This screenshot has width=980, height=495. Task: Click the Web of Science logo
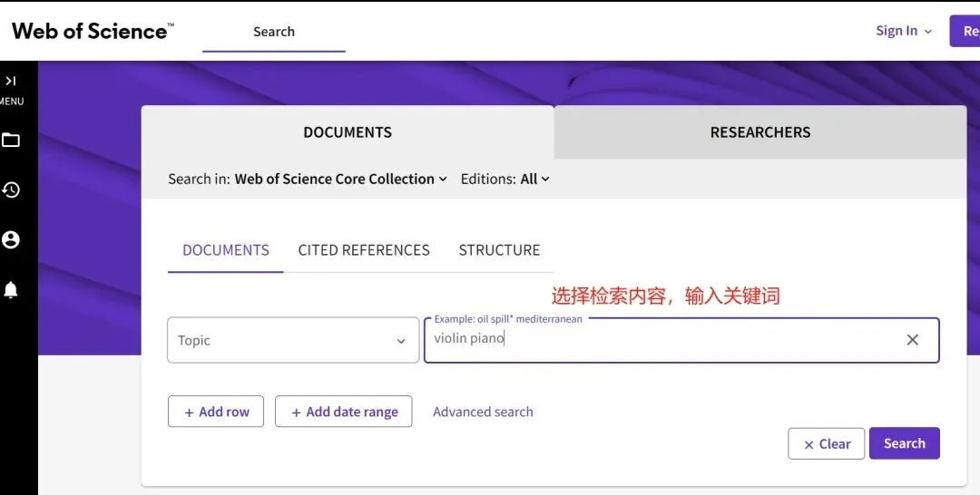[93, 31]
